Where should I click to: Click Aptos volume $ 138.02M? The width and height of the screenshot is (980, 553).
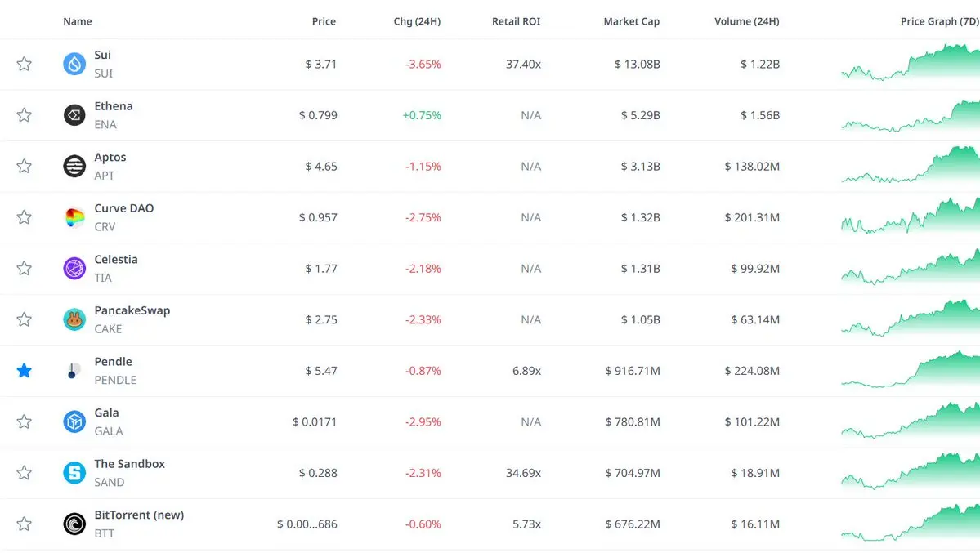[752, 166]
